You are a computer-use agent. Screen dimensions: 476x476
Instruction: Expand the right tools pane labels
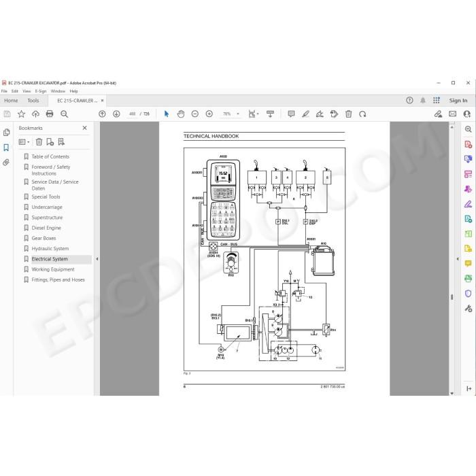[x=469, y=388]
